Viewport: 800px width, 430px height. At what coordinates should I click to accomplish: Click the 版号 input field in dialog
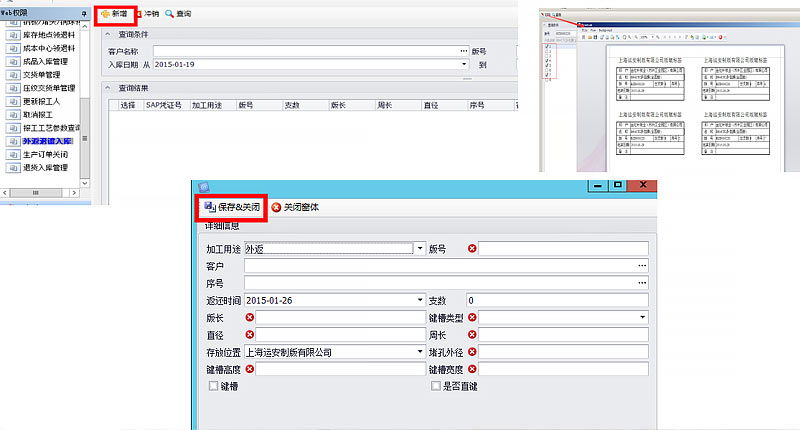(x=563, y=248)
